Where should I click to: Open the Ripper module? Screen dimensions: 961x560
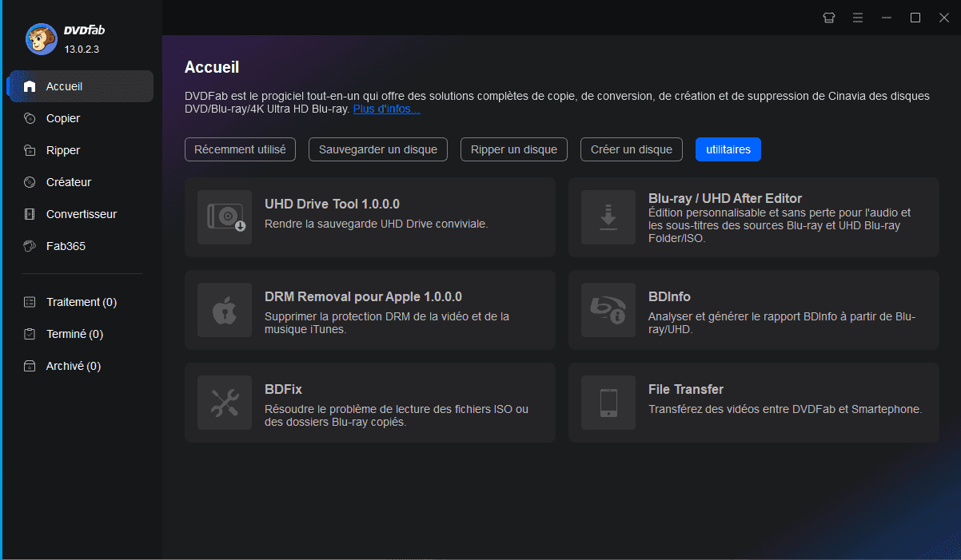point(80,150)
